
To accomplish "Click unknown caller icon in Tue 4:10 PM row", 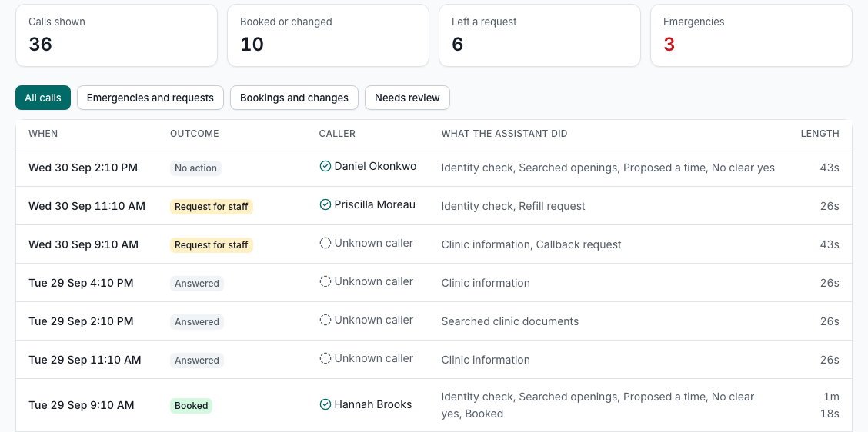I will pyautogui.click(x=325, y=281).
